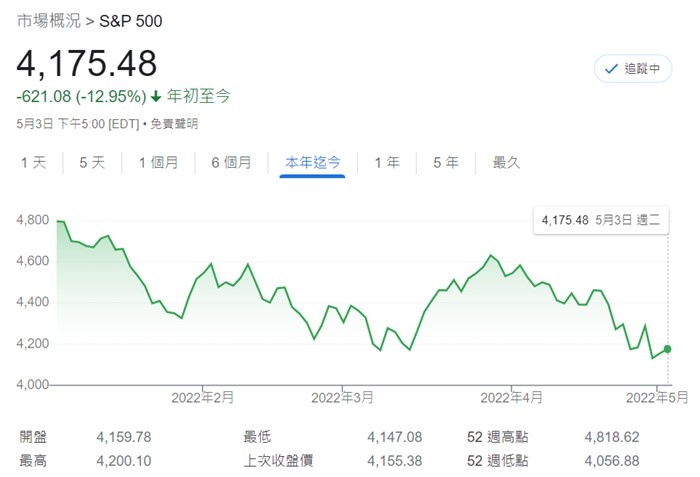700x477 pixels.
Task: Switch chart to 6 個月
Action: pos(231,163)
